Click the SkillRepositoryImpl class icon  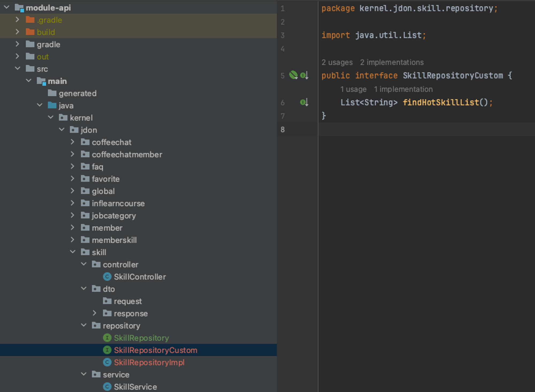tap(107, 362)
